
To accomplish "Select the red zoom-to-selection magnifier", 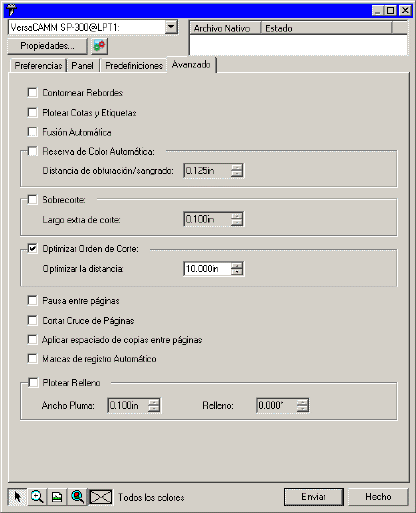I will pos(77,497).
